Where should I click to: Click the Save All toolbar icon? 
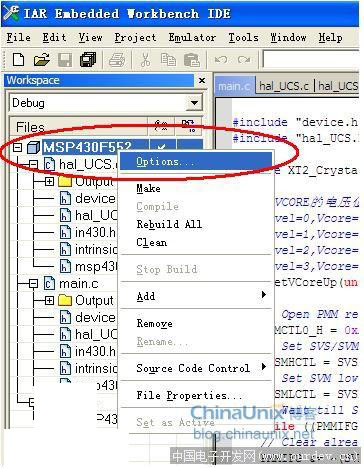tap(88, 60)
